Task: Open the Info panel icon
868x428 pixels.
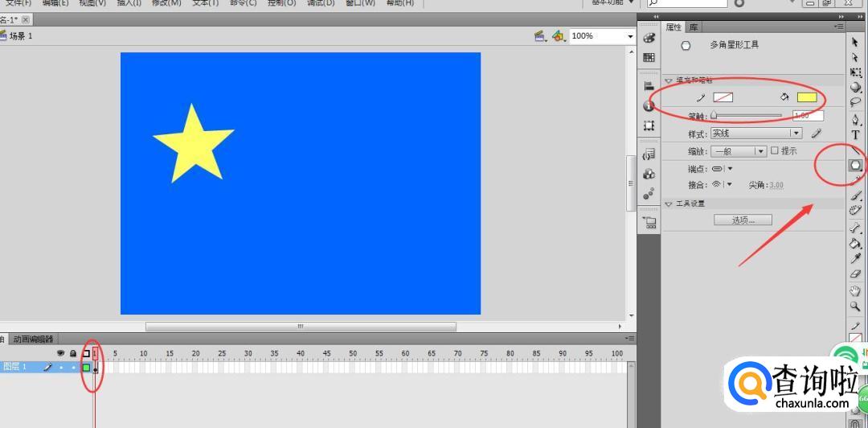Action: click(649, 106)
